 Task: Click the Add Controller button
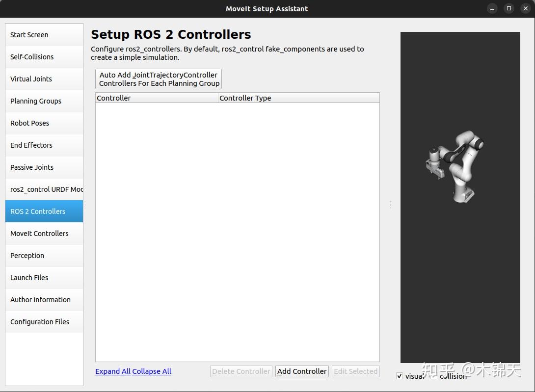tap(301, 371)
